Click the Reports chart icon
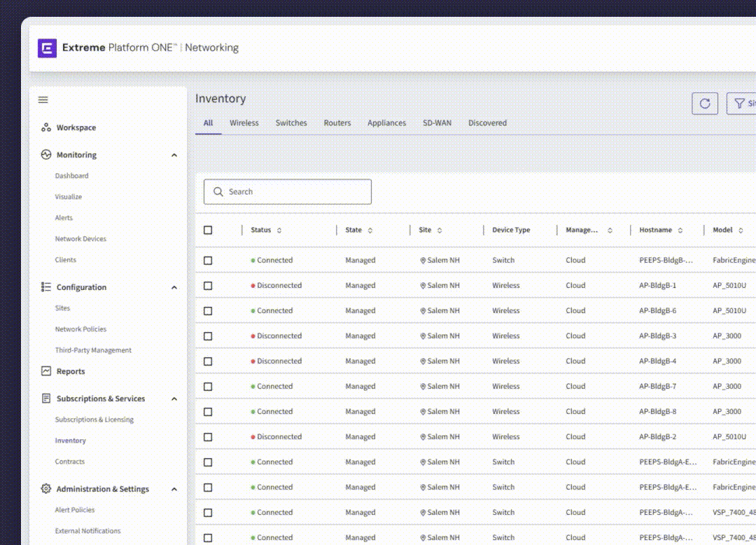756x545 pixels. [x=45, y=371]
